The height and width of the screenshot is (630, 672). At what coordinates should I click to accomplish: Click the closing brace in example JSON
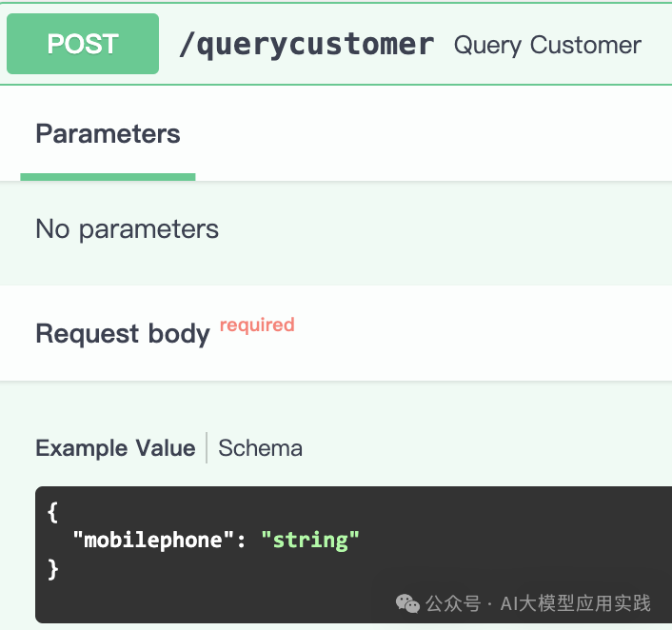pyautogui.click(x=52, y=569)
